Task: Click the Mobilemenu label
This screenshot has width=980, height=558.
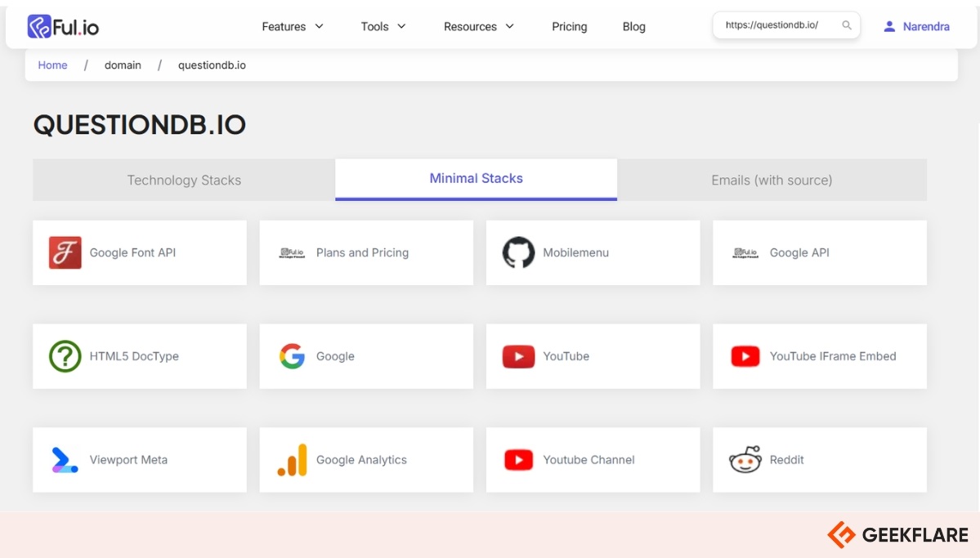Action: 575,252
